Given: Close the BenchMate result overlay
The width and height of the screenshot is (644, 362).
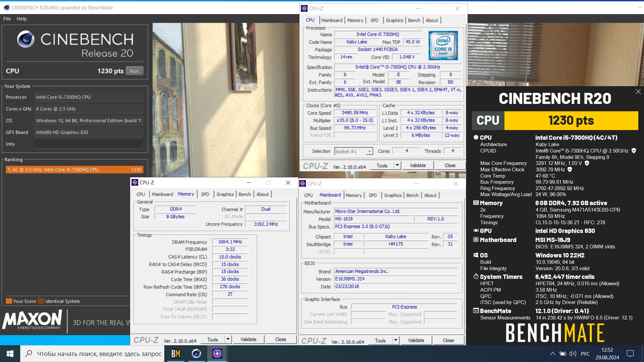Looking at the screenshot, I should point(638,92).
